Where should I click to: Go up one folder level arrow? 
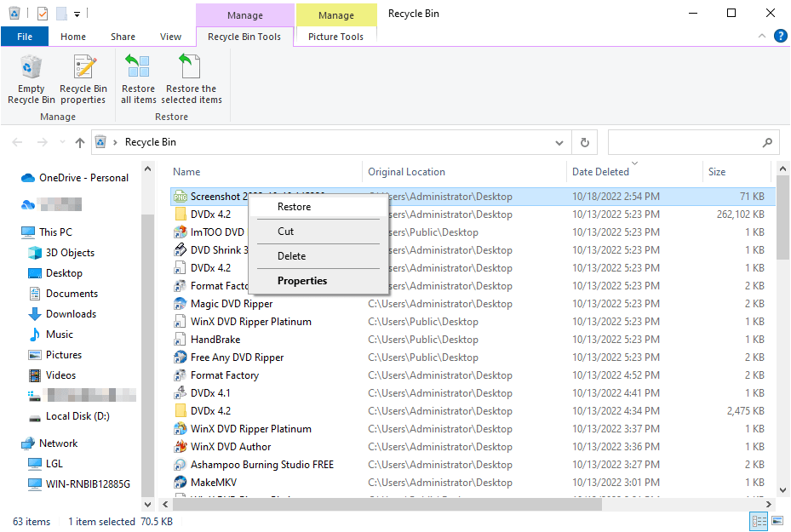[80, 143]
